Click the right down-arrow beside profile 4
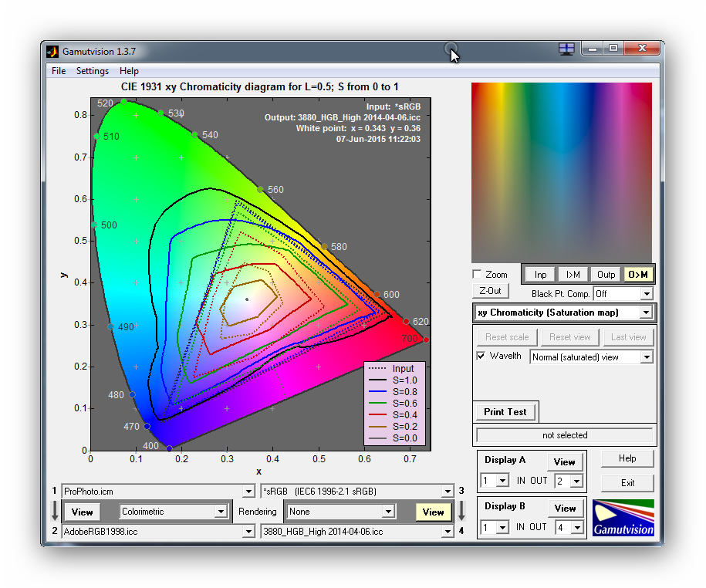 pos(461,511)
